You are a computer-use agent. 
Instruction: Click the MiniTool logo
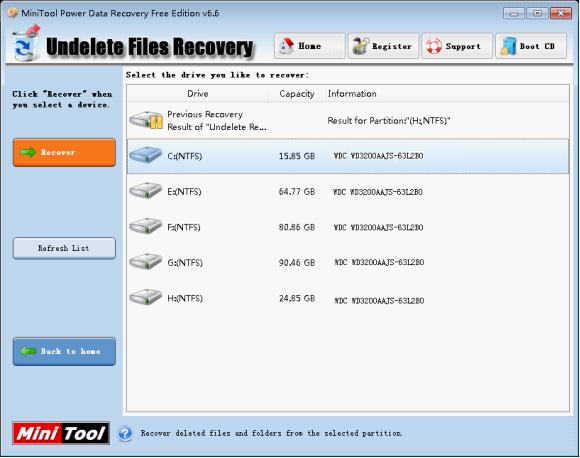coord(61,433)
